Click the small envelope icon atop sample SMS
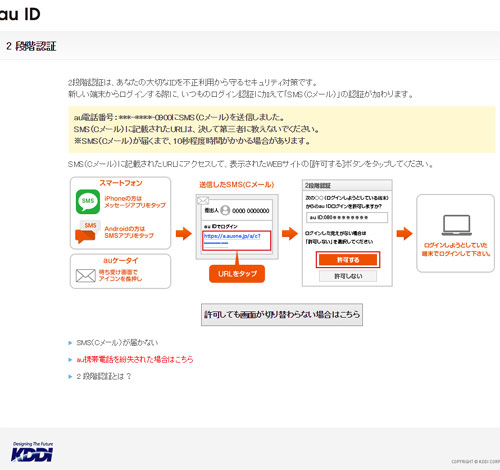The height and width of the screenshot is (470, 500). pos(203,200)
